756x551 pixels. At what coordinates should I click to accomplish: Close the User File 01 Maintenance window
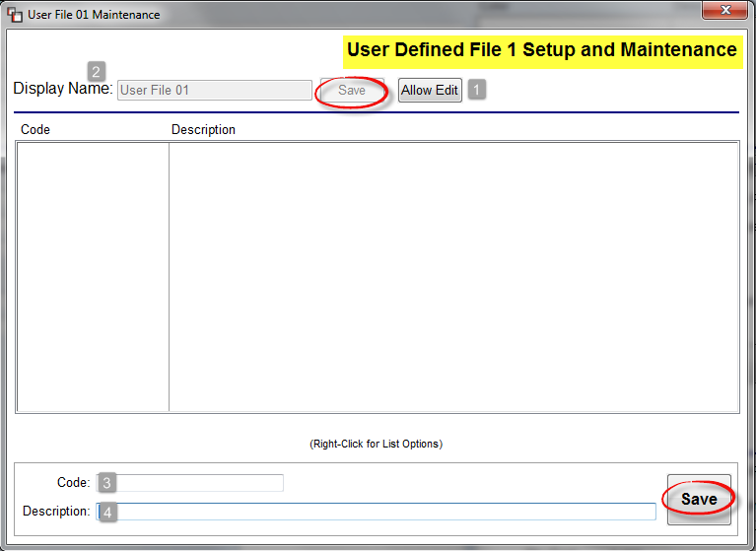point(725,10)
